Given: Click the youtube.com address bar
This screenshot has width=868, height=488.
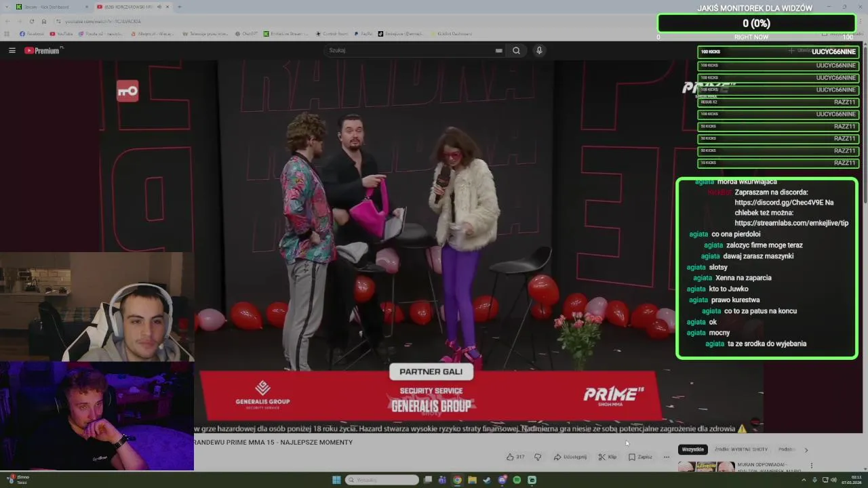Looking at the screenshot, I should 339,21.
